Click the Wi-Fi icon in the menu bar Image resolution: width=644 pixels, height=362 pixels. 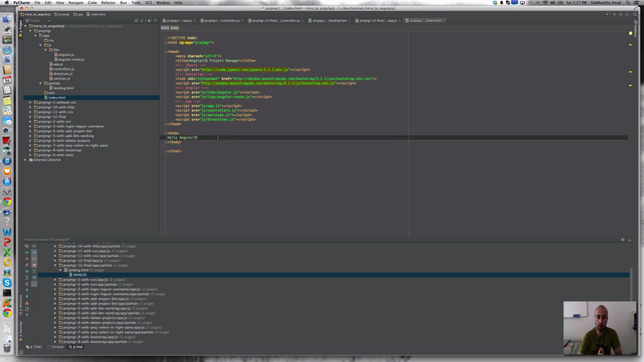click(x=545, y=3)
